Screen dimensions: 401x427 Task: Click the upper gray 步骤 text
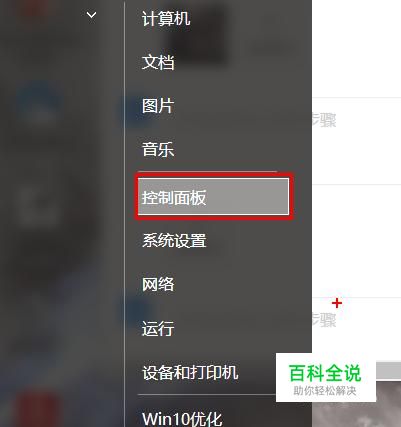click(x=324, y=120)
